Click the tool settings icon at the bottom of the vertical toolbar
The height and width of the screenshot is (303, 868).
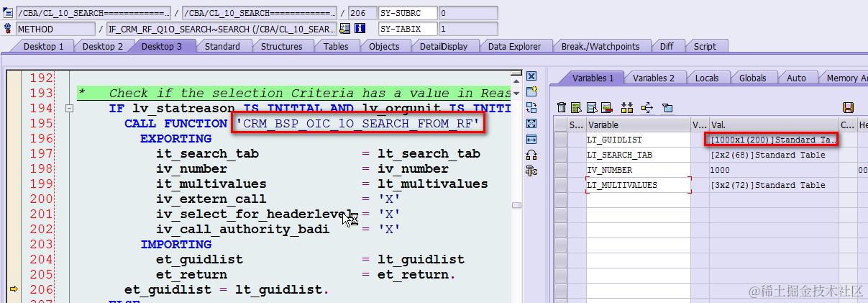coord(531,171)
